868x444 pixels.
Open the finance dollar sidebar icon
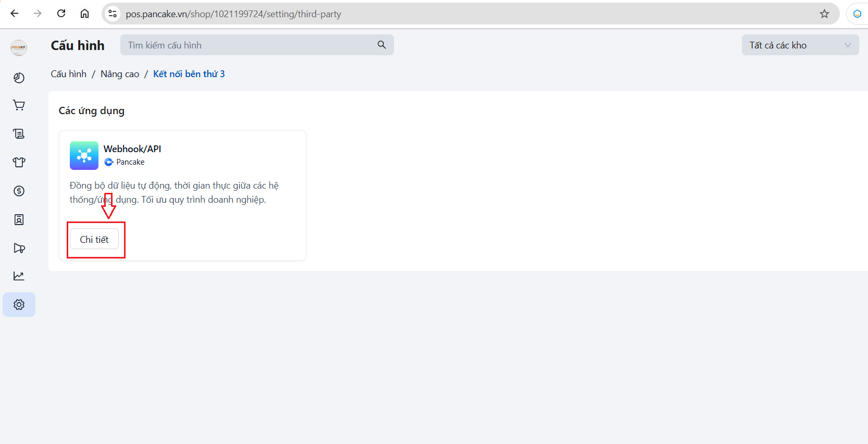[x=19, y=191]
